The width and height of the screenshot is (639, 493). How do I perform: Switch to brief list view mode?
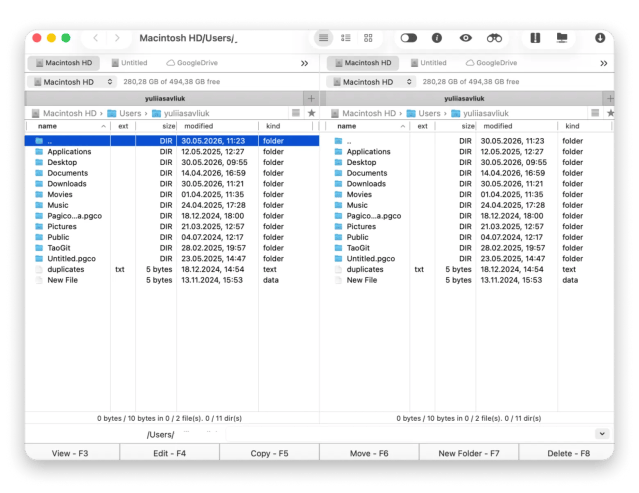pyautogui.click(x=346, y=38)
